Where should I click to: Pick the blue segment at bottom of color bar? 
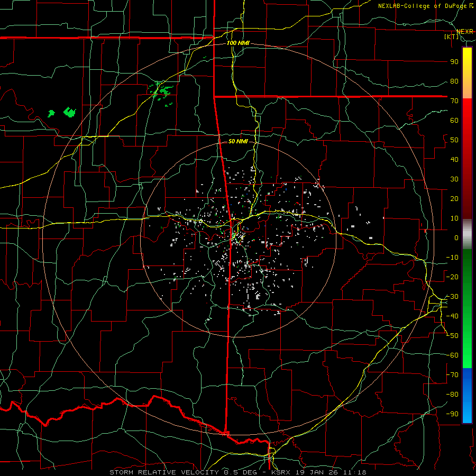click(467, 395)
